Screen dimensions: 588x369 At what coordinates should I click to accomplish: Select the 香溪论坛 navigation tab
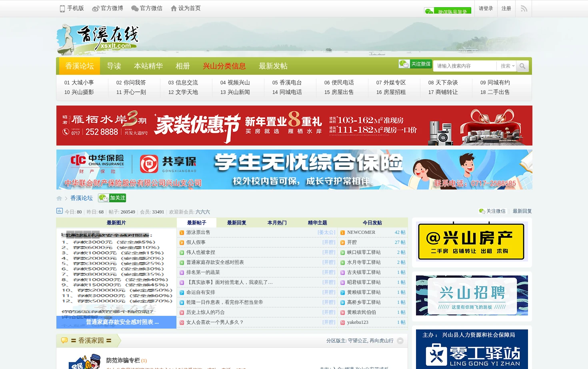point(80,66)
